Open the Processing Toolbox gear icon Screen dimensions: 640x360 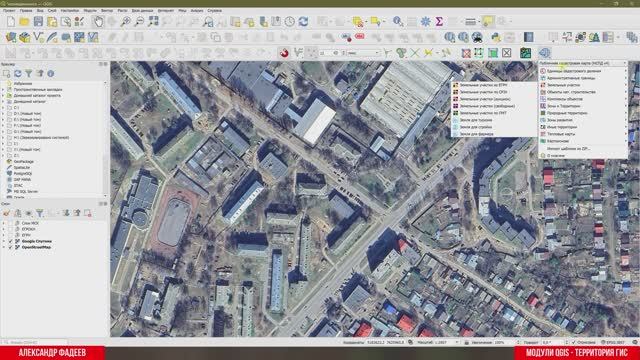(425, 22)
